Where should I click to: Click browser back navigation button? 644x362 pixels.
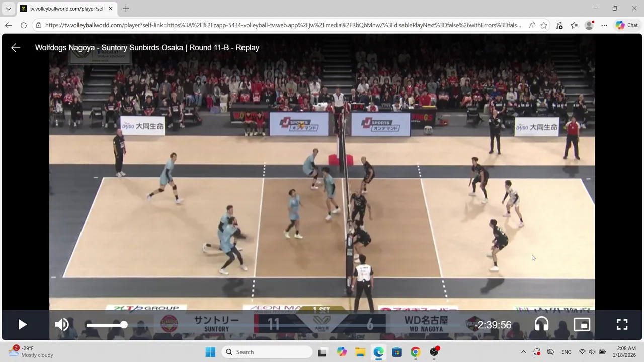click(x=9, y=25)
